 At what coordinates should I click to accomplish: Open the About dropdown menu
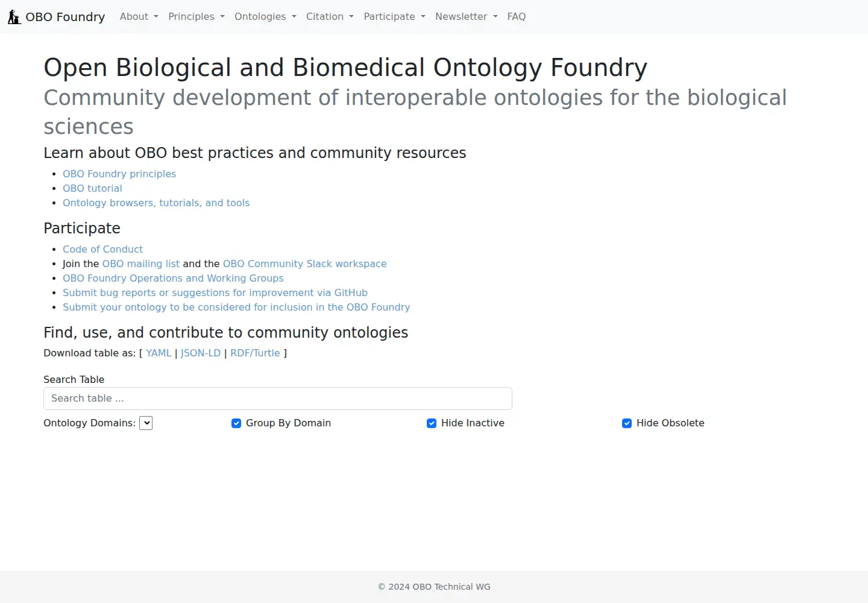click(x=139, y=17)
